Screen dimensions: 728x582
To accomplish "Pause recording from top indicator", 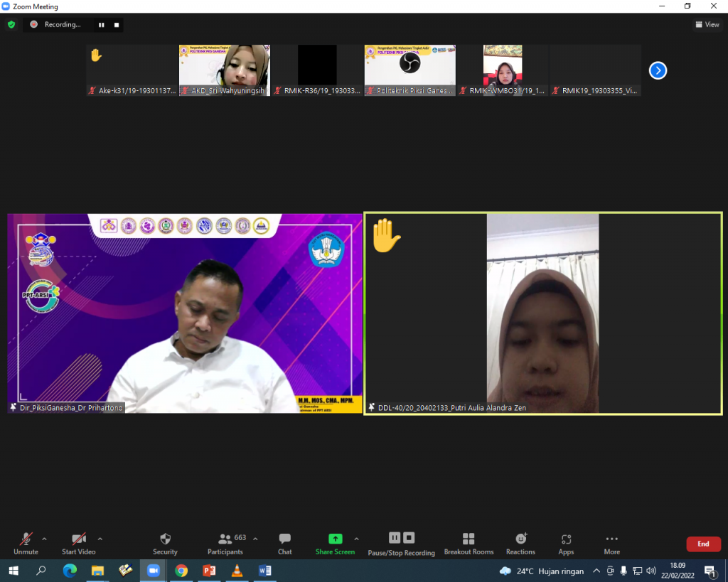I will tap(101, 25).
